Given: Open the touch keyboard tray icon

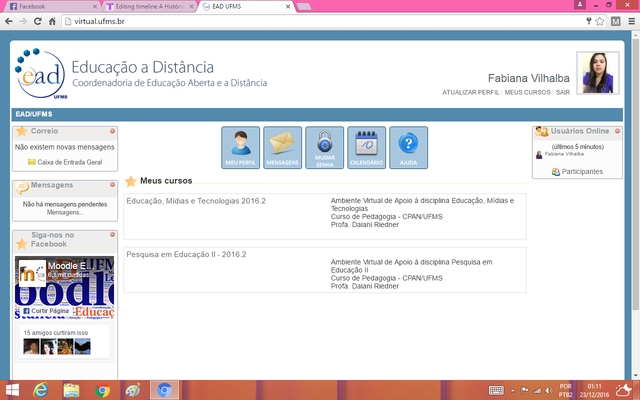Looking at the screenshot, I should click(x=496, y=391).
